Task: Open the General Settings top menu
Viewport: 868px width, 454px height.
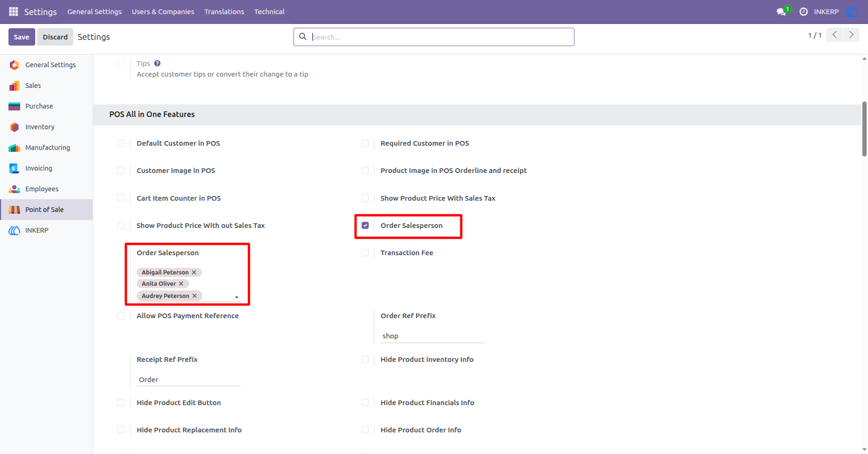Action: click(94, 12)
